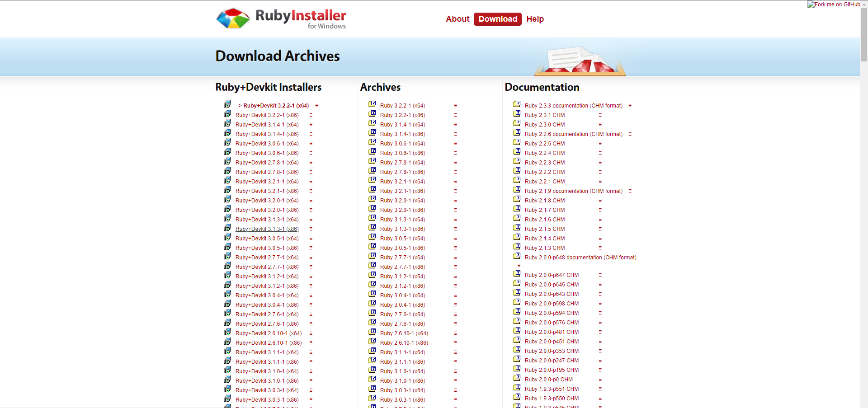Select Ruby 2.1.5 CHM text

pyautogui.click(x=545, y=229)
